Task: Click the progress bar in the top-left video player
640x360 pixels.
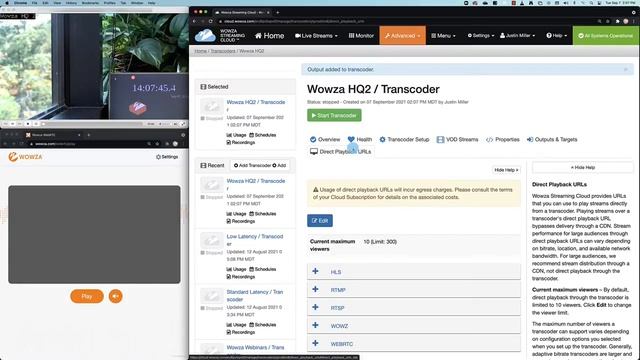Action: 93,124
